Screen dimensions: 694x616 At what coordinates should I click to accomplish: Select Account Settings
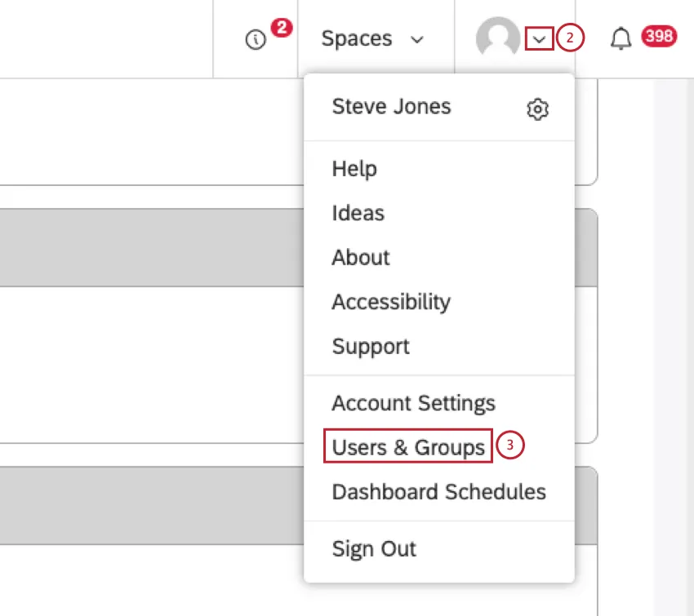click(x=413, y=403)
